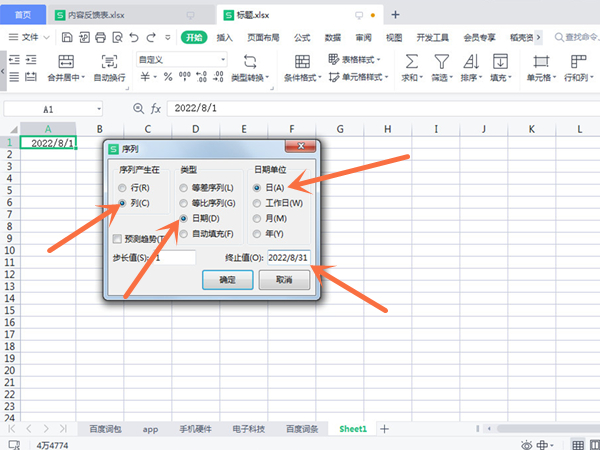This screenshot has height=450, width=600.
Task: Expand the 文件 file menu
Action: (x=29, y=37)
